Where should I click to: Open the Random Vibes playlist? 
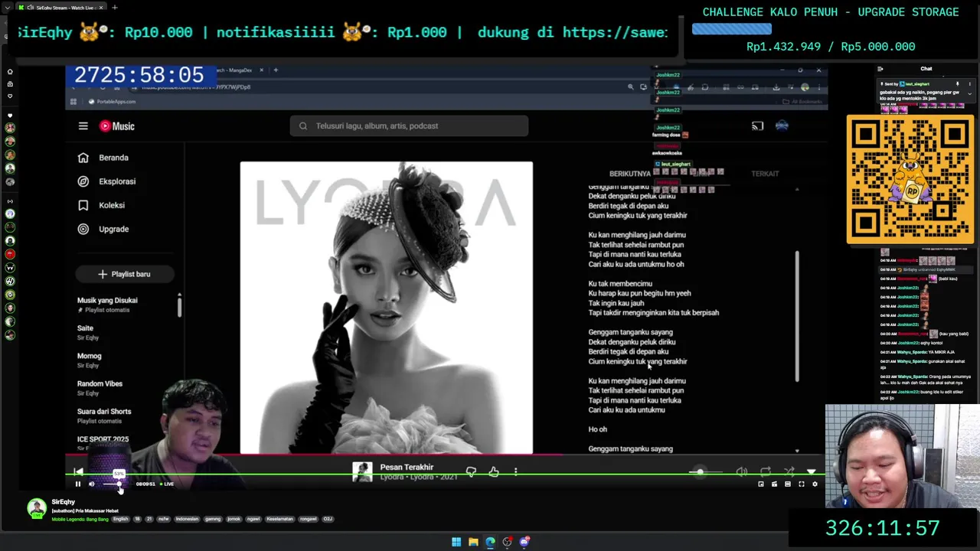tap(100, 388)
